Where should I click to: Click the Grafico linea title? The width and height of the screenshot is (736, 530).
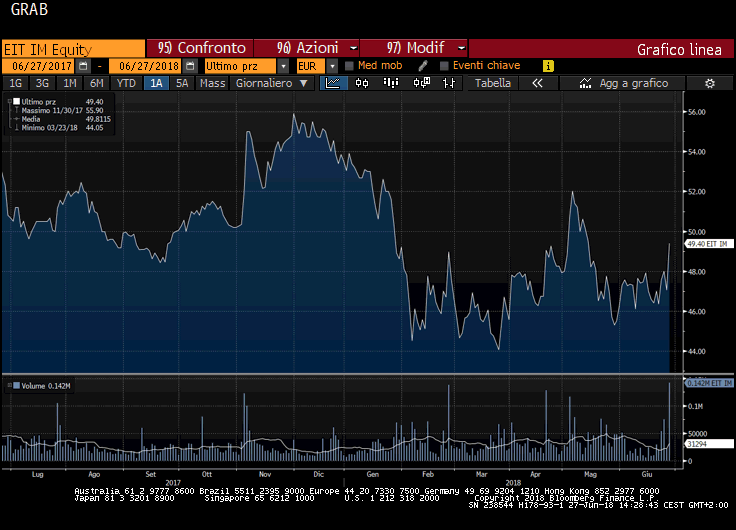point(679,50)
